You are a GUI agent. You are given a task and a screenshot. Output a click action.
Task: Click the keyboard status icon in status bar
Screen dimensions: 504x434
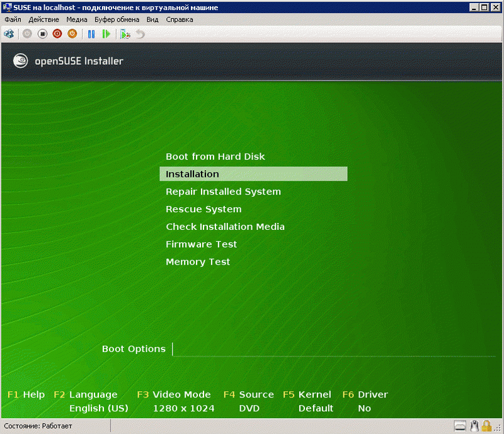click(x=460, y=426)
